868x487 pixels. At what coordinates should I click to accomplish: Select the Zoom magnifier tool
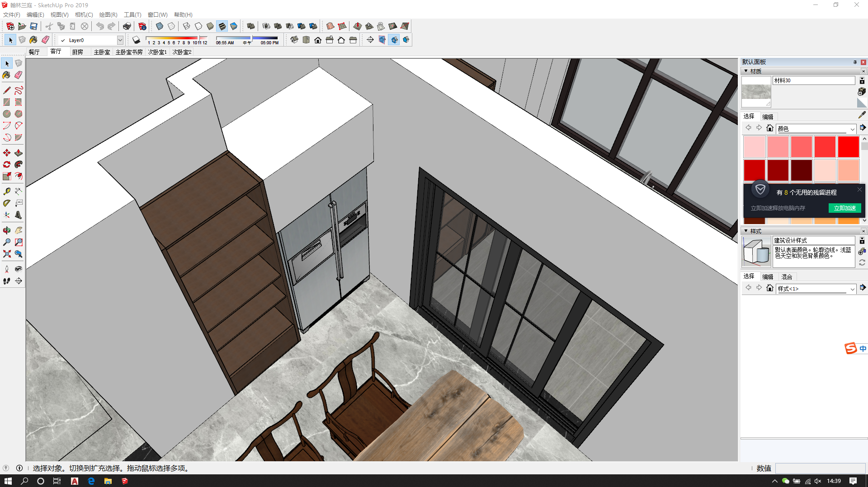7,242
